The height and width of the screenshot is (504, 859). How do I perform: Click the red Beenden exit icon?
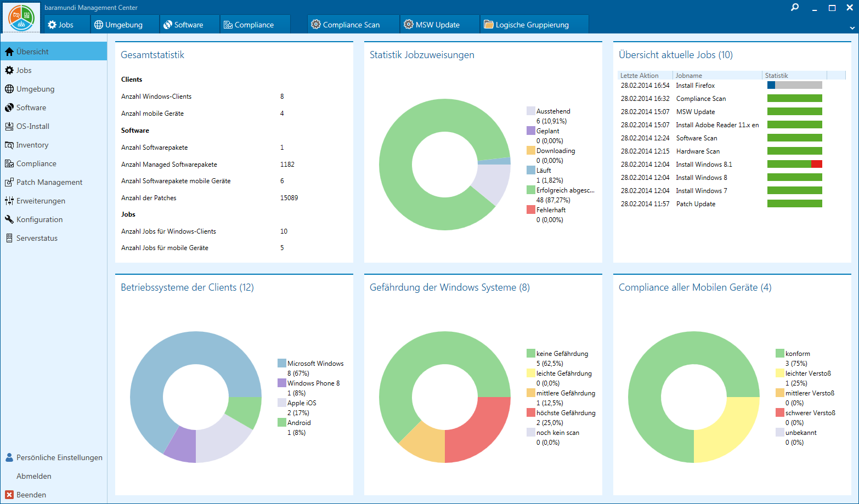[9, 495]
